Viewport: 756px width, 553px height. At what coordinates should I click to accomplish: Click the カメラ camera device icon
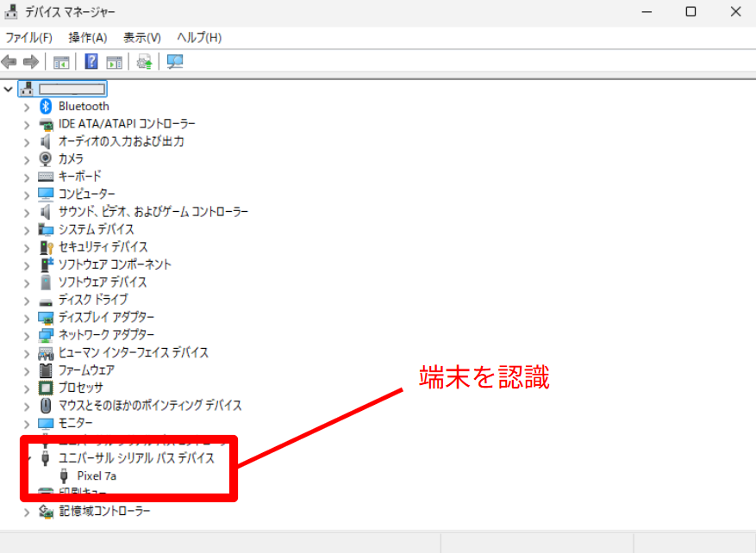pyautogui.click(x=47, y=159)
